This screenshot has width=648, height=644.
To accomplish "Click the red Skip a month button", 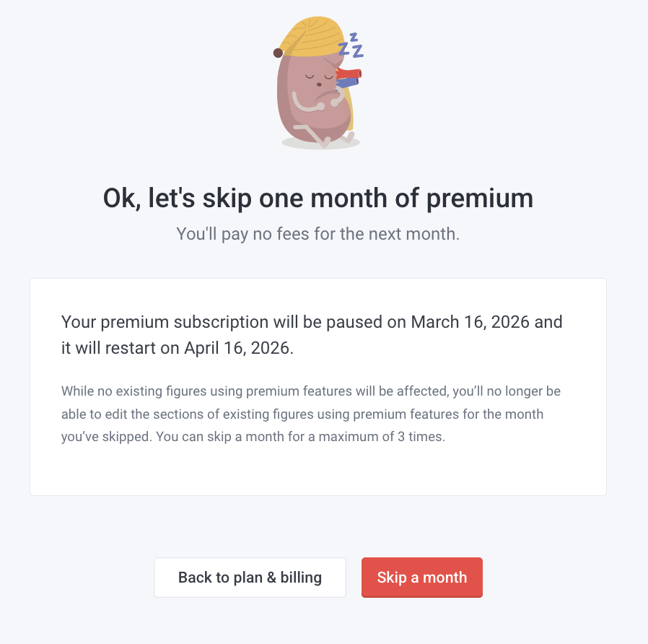I will click(421, 578).
